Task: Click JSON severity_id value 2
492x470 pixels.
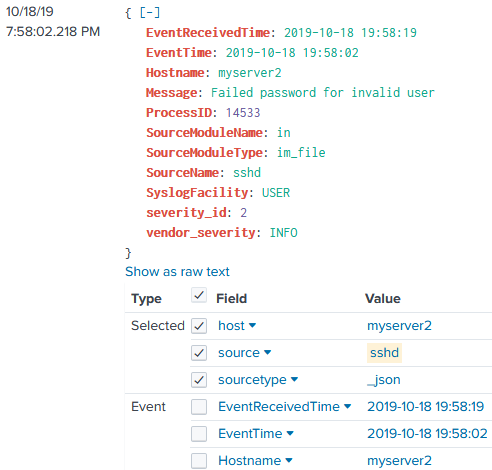Action: (x=244, y=213)
